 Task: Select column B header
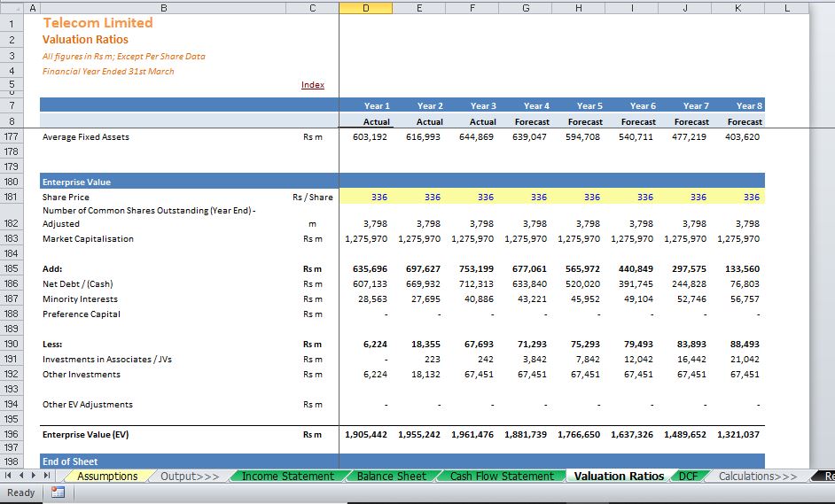163,8
